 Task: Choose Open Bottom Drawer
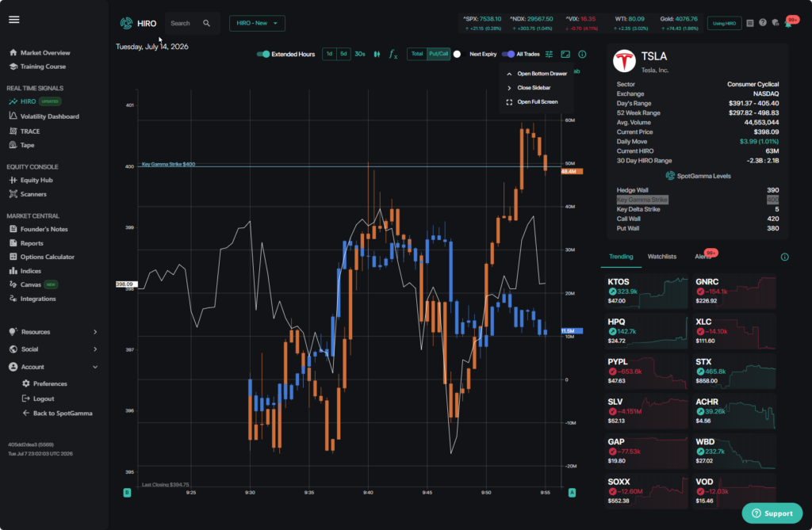click(x=537, y=74)
